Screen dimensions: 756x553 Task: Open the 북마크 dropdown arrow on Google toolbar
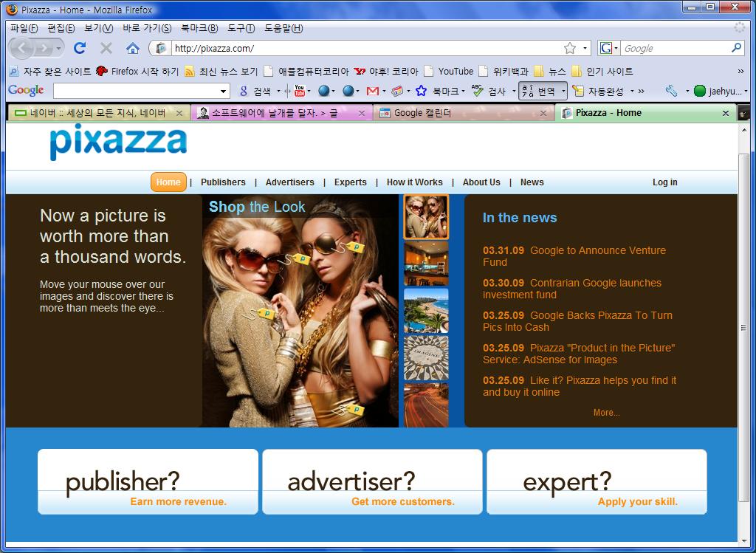463,91
